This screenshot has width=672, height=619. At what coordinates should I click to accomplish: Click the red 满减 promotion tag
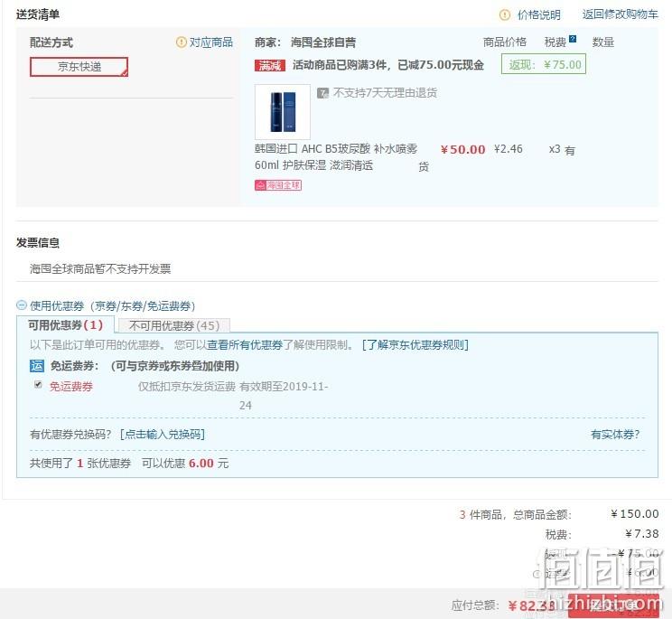(269, 65)
